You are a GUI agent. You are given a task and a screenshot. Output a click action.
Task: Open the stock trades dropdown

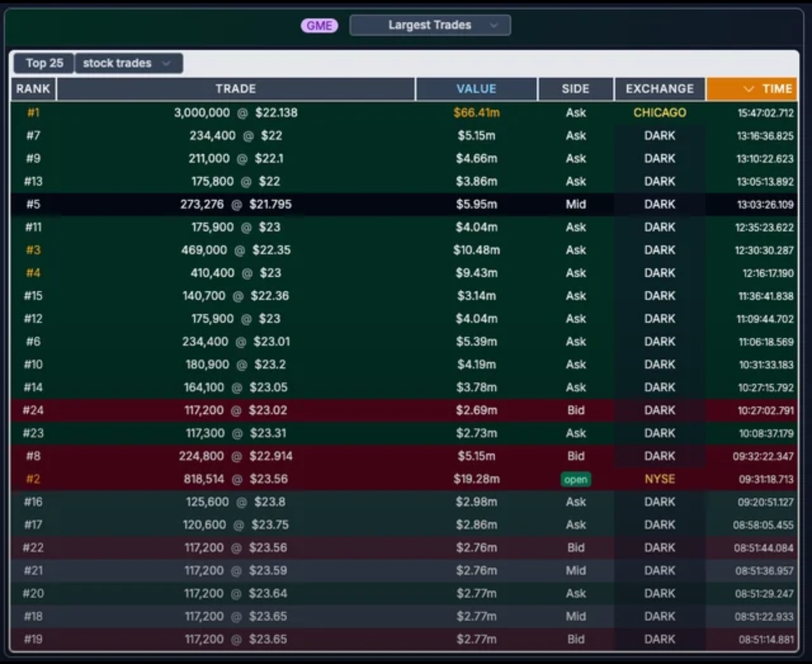tap(129, 63)
